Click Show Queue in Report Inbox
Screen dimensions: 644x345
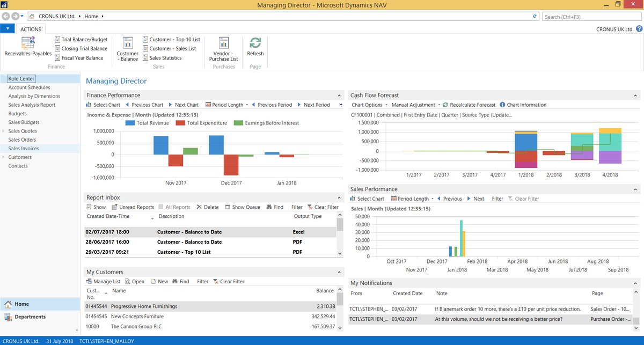(243, 207)
